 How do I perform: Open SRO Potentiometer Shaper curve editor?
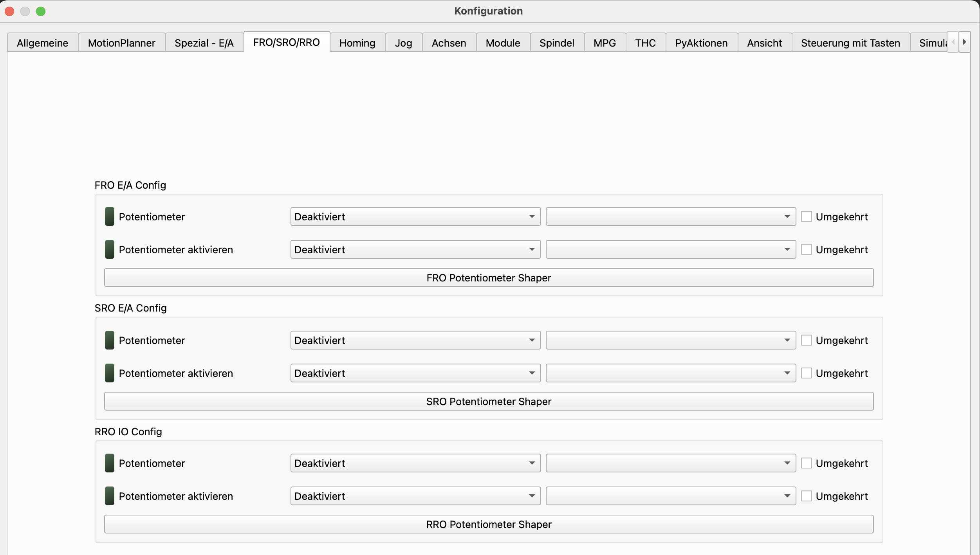pyautogui.click(x=488, y=401)
